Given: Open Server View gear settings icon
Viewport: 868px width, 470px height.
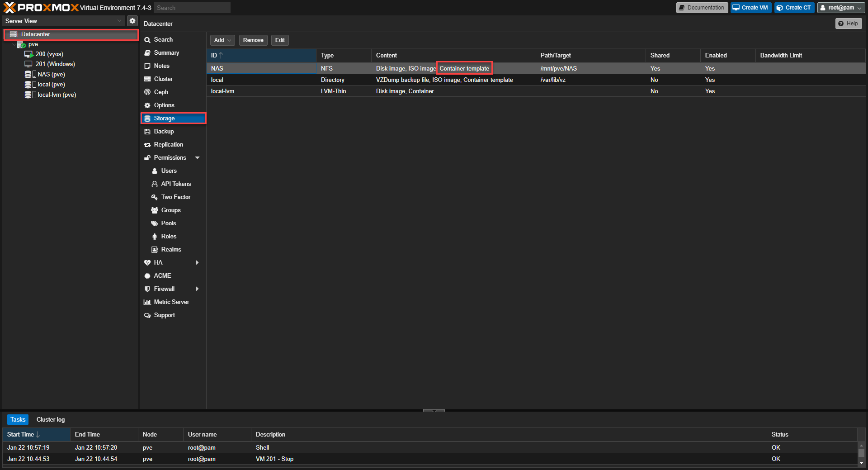Looking at the screenshot, I should (132, 21).
